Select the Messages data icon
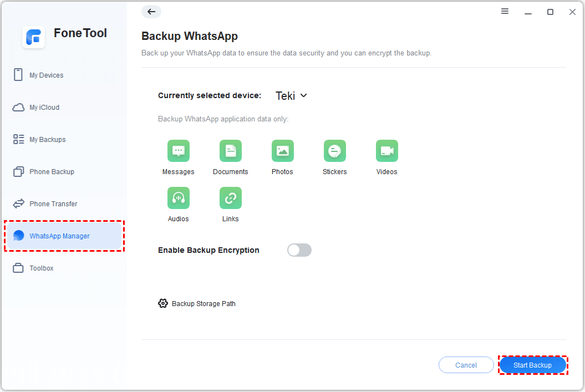 [179, 151]
